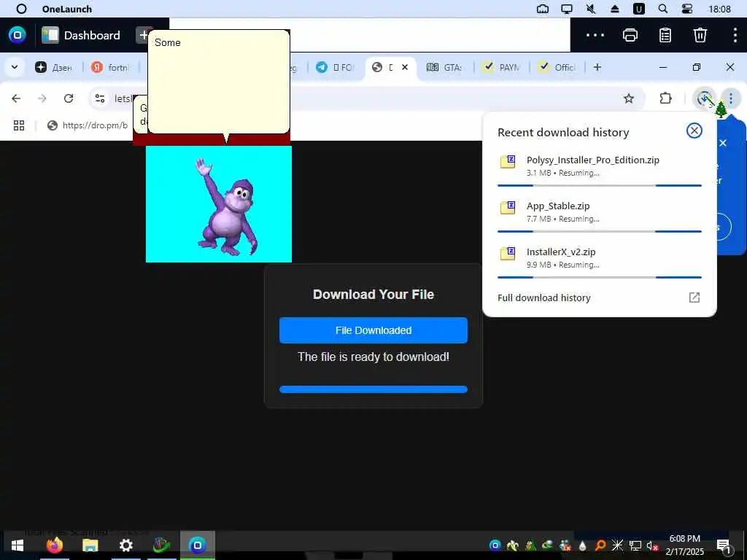Close the Recent download history popup

(x=694, y=131)
